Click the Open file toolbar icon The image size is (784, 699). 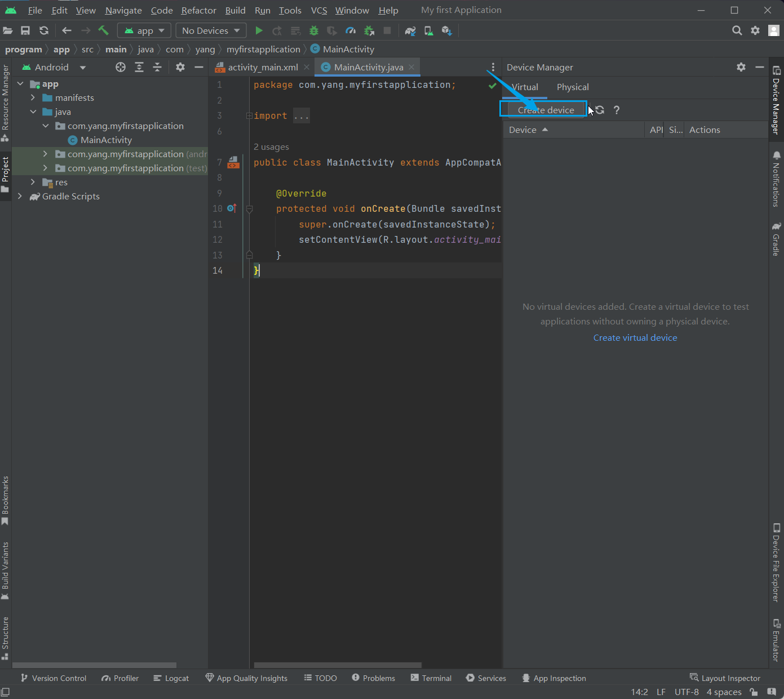tap(8, 30)
